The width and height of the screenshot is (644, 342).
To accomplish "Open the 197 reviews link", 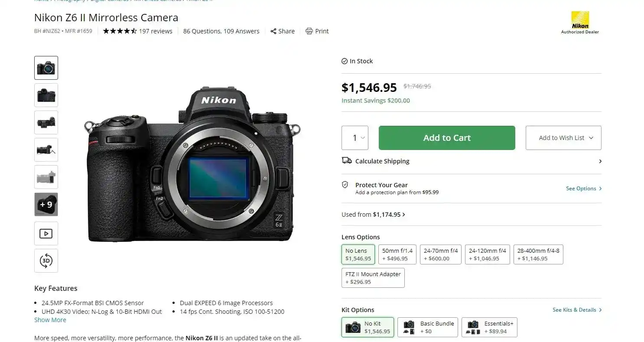I will pyautogui.click(x=155, y=31).
